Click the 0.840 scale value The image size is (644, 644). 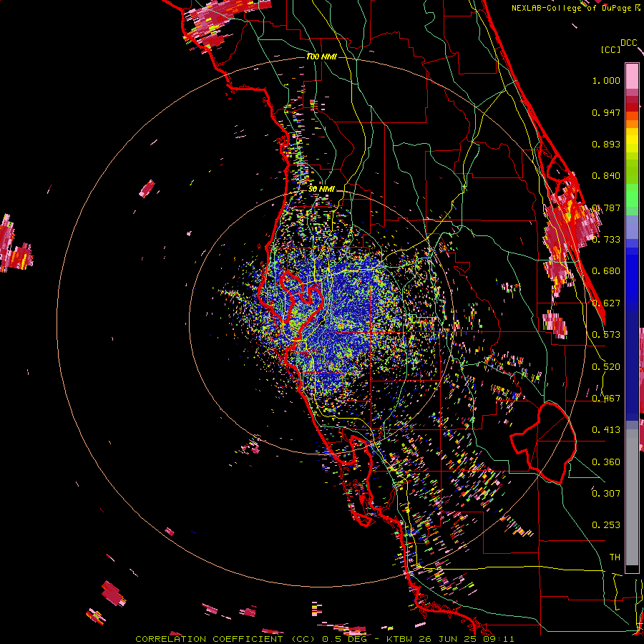click(x=606, y=176)
